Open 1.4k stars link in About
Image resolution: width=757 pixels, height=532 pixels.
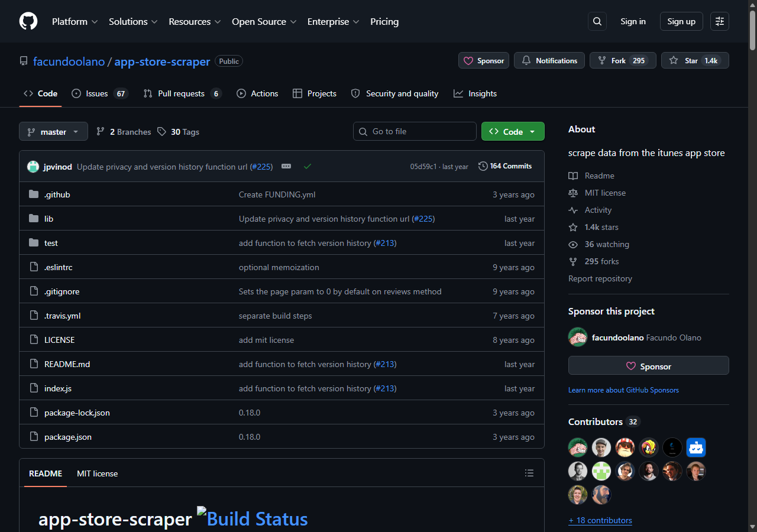tap(594, 227)
